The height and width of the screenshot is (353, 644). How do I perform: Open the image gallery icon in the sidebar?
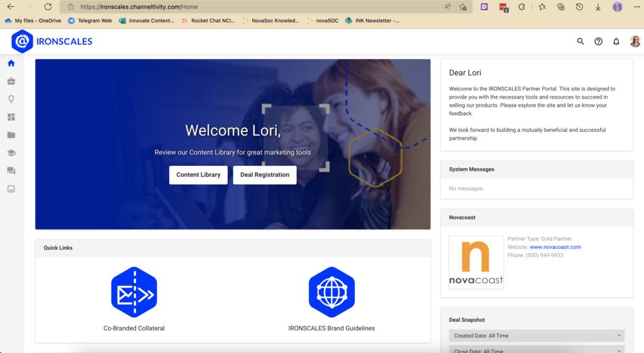tap(11, 189)
